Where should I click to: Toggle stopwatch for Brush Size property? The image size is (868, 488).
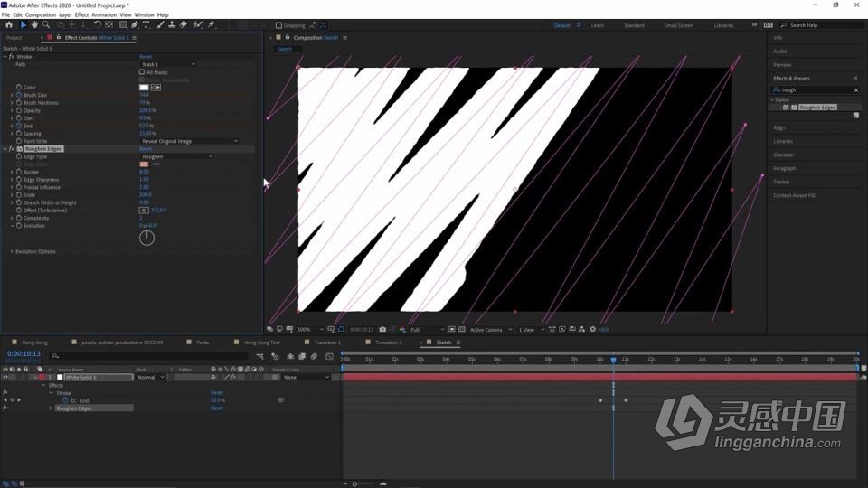pyautogui.click(x=19, y=95)
